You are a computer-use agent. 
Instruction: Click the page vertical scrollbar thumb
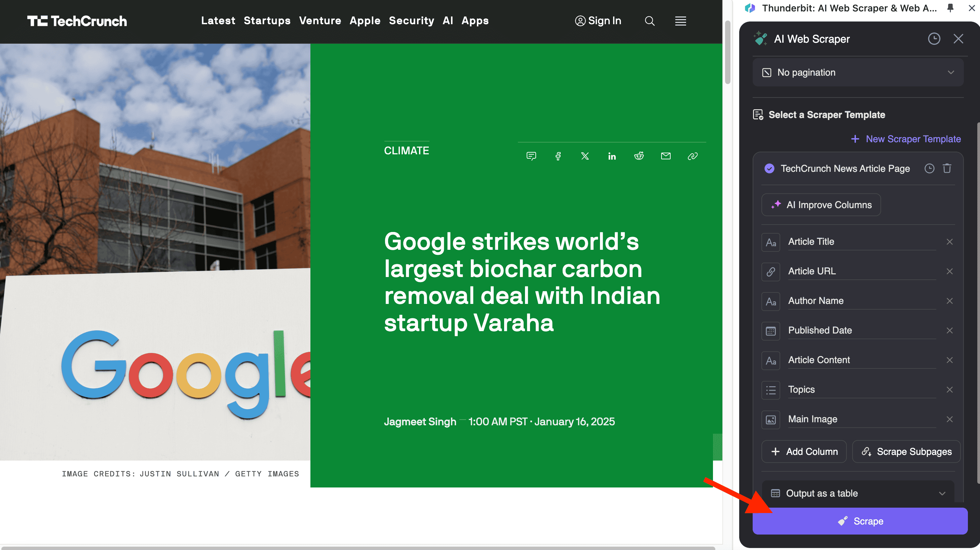click(x=727, y=53)
